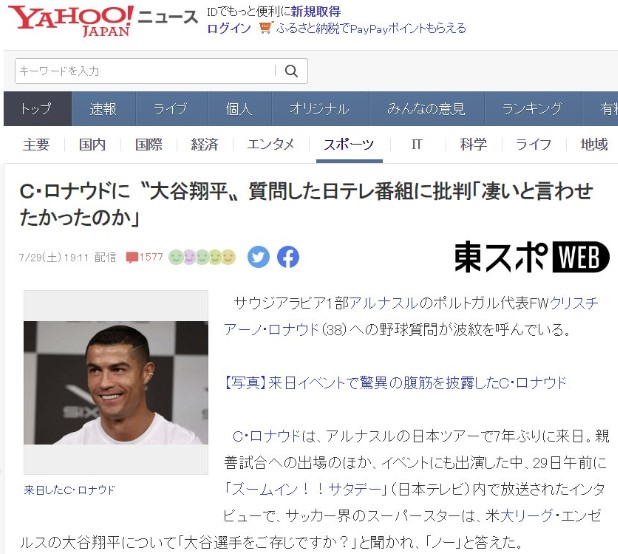
Task: Share article via Twitter bird icon
Action: click(259, 257)
